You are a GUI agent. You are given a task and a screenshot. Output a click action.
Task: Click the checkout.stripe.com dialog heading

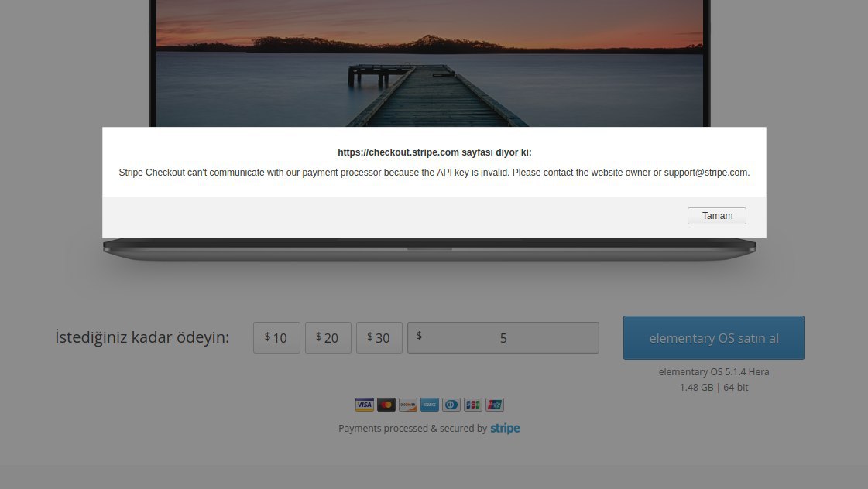[x=434, y=152]
